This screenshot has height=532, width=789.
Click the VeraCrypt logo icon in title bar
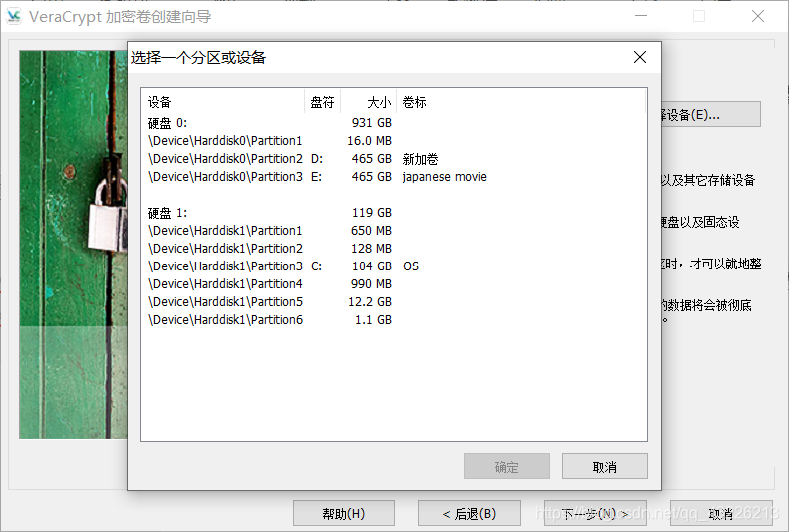[x=14, y=16]
